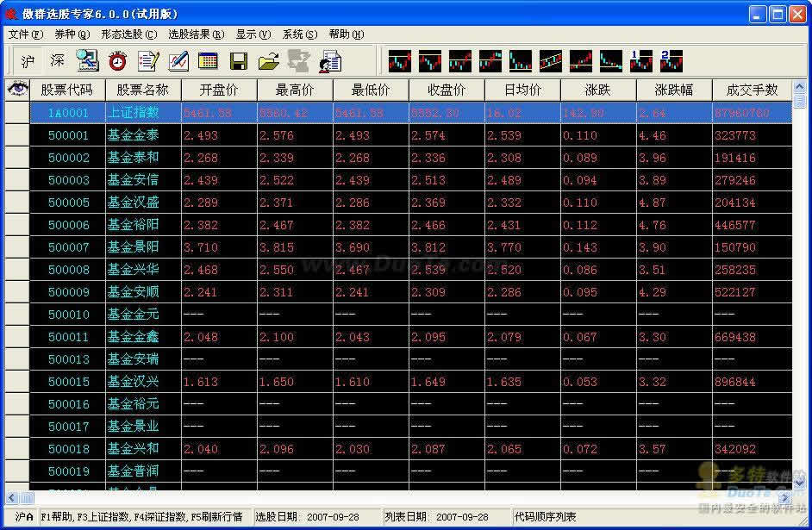Open the calendar grid toolbar icon

click(x=209, y=61)
